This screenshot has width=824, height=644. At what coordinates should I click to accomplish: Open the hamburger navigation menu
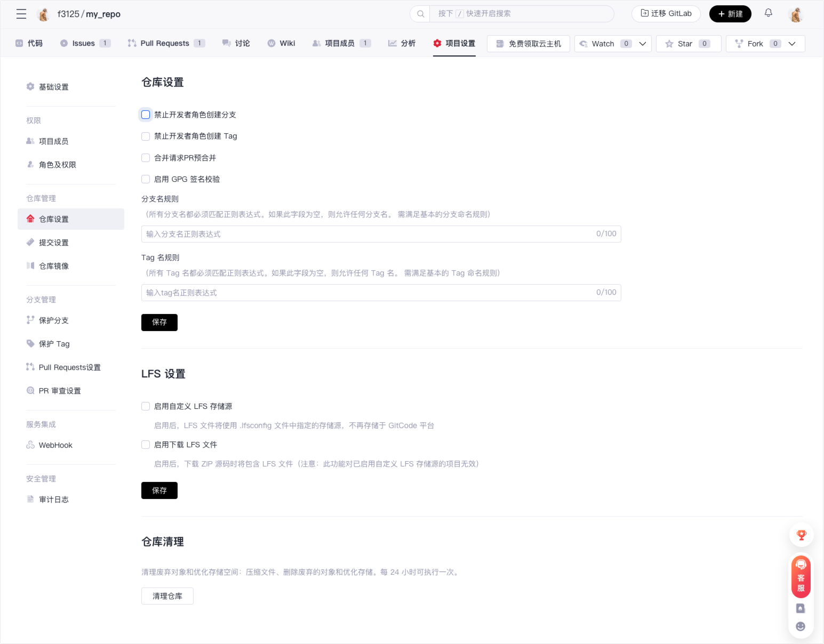(x=21, y=14)
